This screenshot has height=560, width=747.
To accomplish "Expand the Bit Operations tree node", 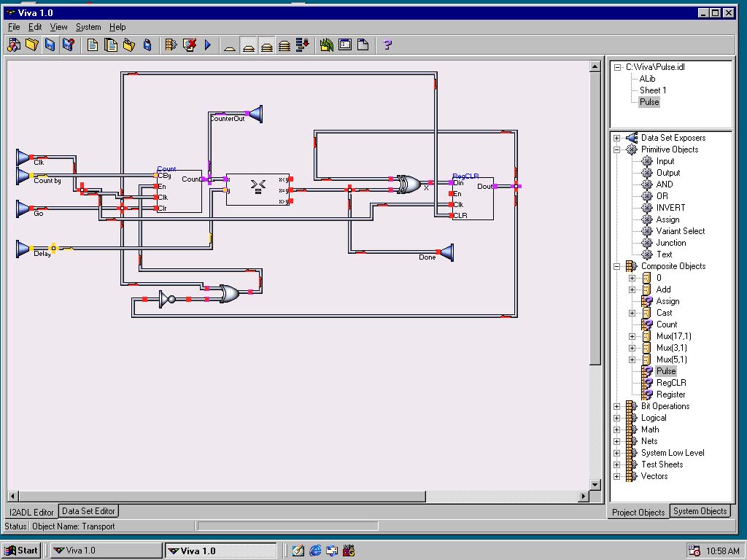I will [x=617, y=406].
